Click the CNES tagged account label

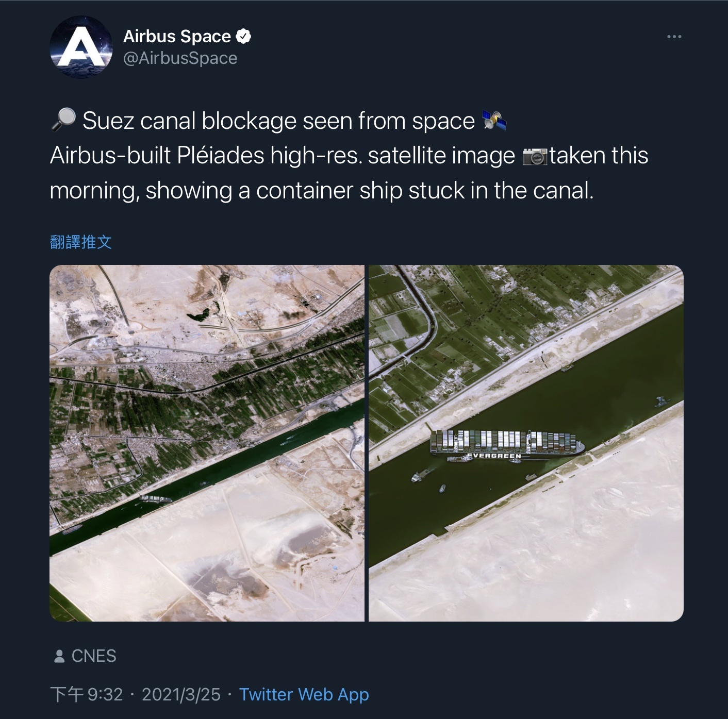(x=94, y=656)
